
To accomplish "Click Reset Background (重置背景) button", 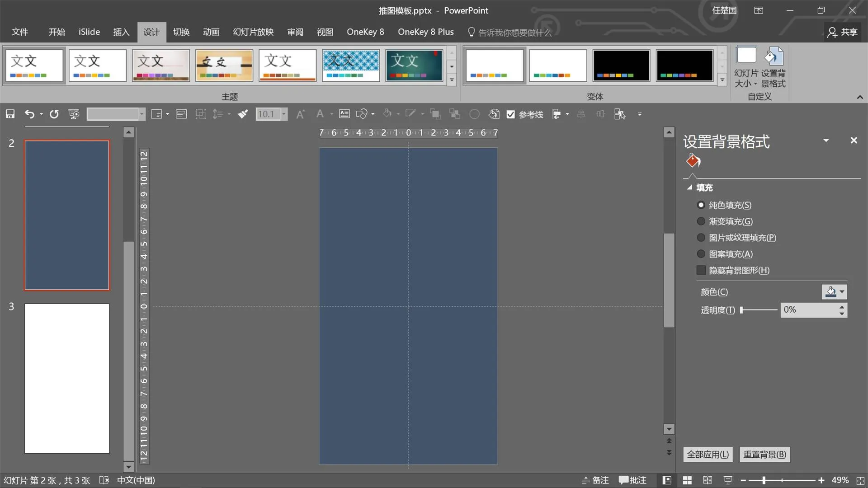I will 765,455.
